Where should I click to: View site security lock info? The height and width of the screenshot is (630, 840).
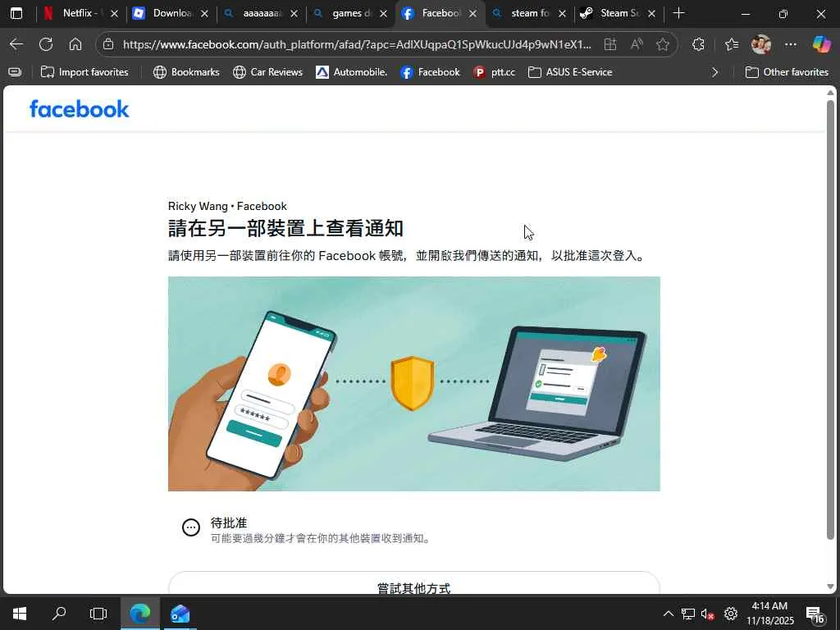109,44
